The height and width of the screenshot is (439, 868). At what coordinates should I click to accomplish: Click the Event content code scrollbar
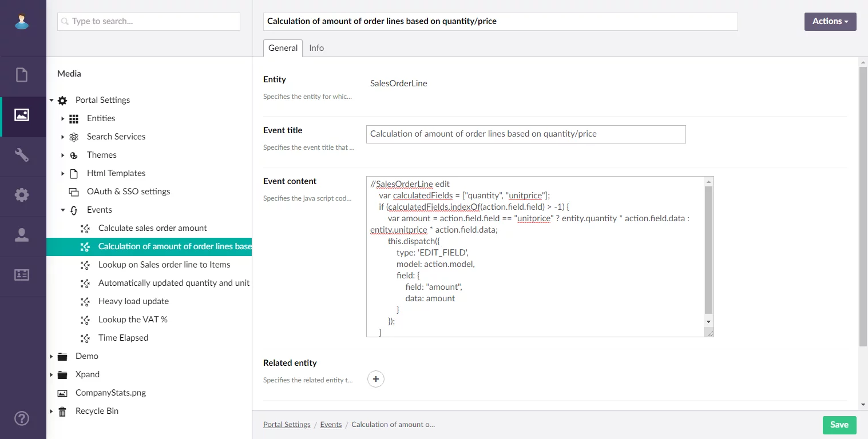(x=708, y=252)
